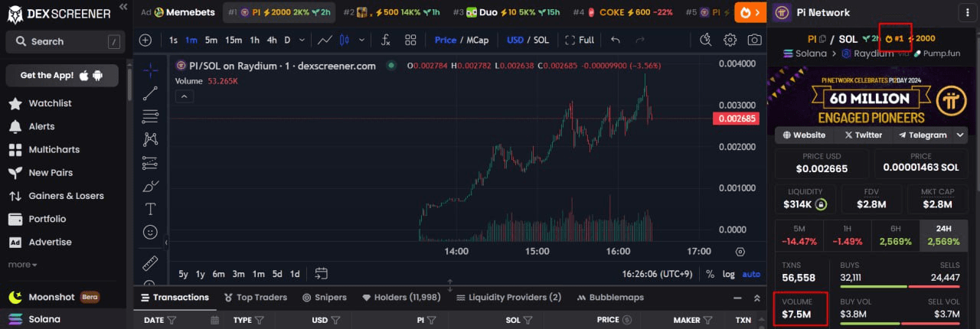The image size is (980, 329).
Task: Set chart range to 1d
Action: (x=295, y=274)
